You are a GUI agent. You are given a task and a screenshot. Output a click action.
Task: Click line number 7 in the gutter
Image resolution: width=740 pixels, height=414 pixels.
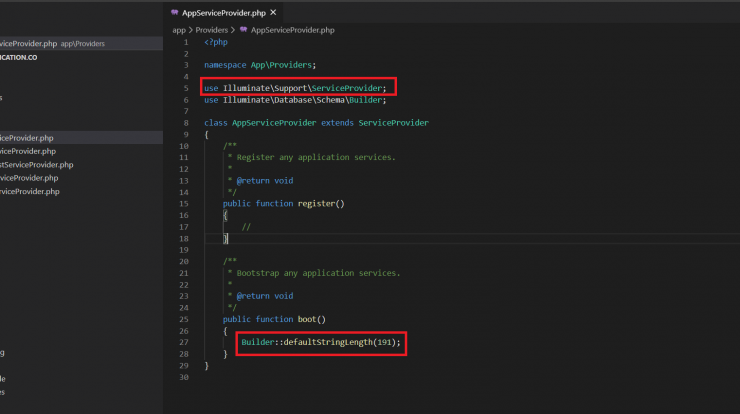click(x=186, y=111)
